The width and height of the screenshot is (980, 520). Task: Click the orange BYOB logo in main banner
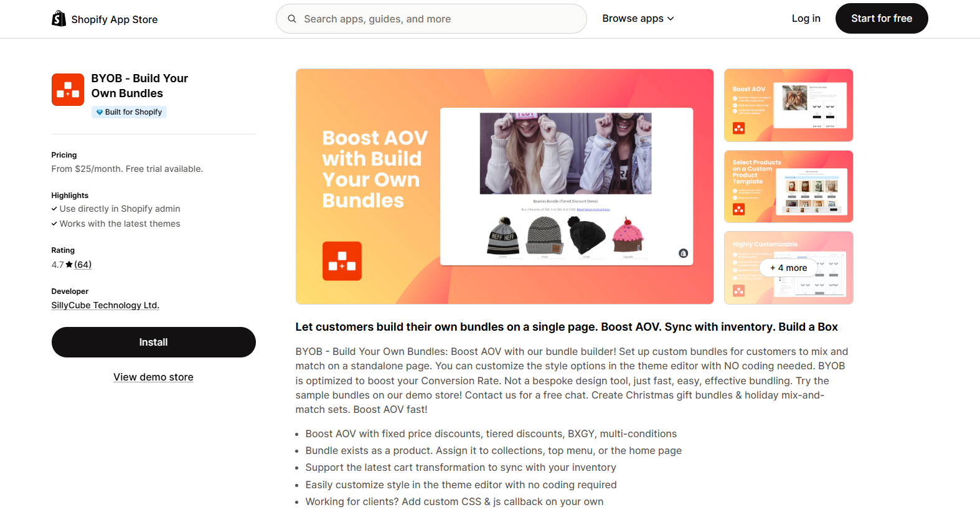coord(342,261)
